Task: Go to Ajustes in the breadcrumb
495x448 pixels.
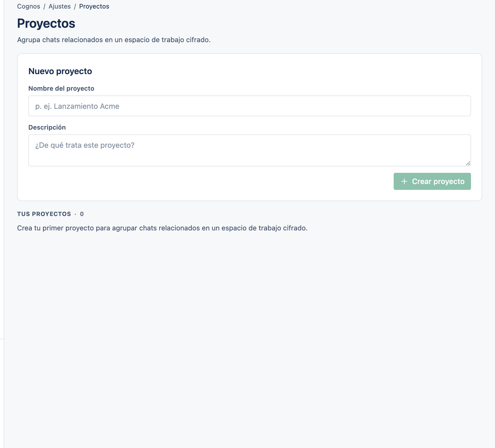Action: pyautogui.click(x=59, y=6)
